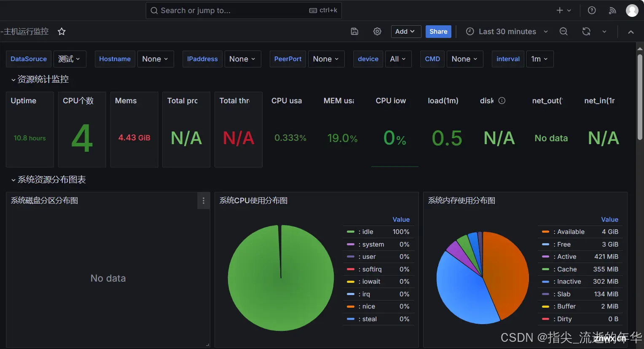The height and width of the screenshot is (349, 644).
Task: Click the disk panel info icon
Action: [x=502, y=101]
